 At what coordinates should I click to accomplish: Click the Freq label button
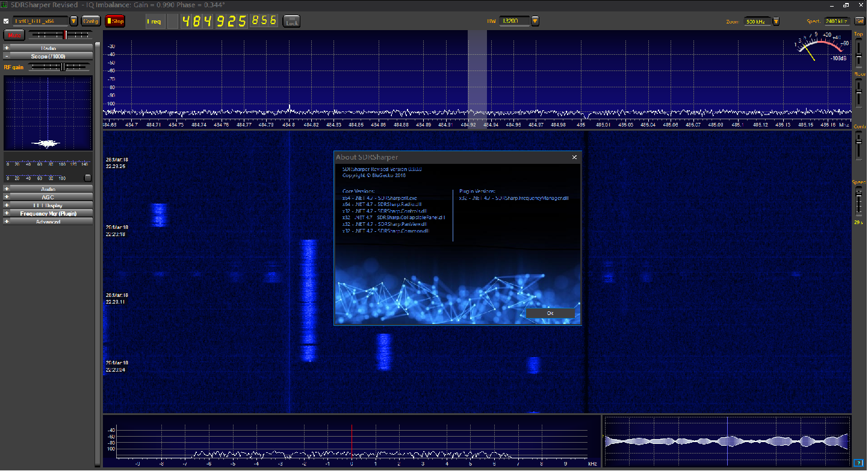[x=154, y=22]
